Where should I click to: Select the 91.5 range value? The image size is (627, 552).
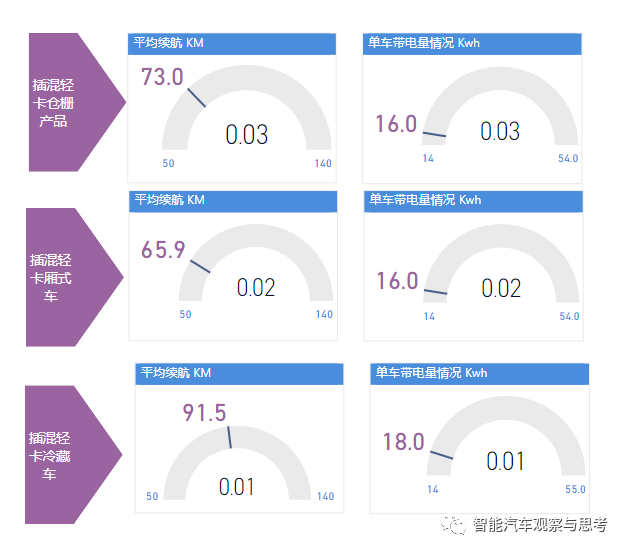tap(204, 413)
